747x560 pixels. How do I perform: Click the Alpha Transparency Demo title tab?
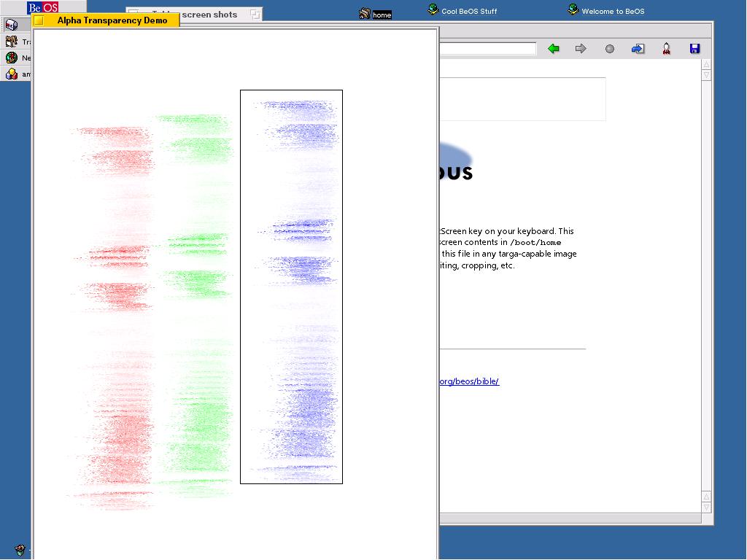tap(105, 20)
